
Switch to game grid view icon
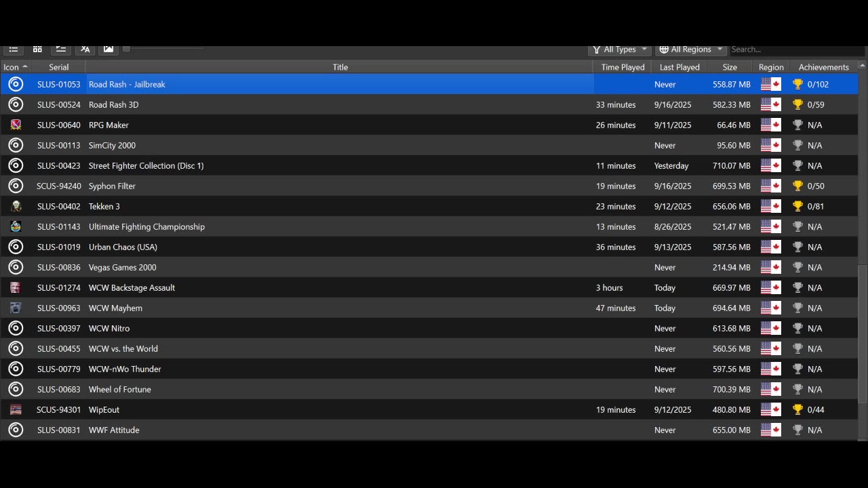37,49
